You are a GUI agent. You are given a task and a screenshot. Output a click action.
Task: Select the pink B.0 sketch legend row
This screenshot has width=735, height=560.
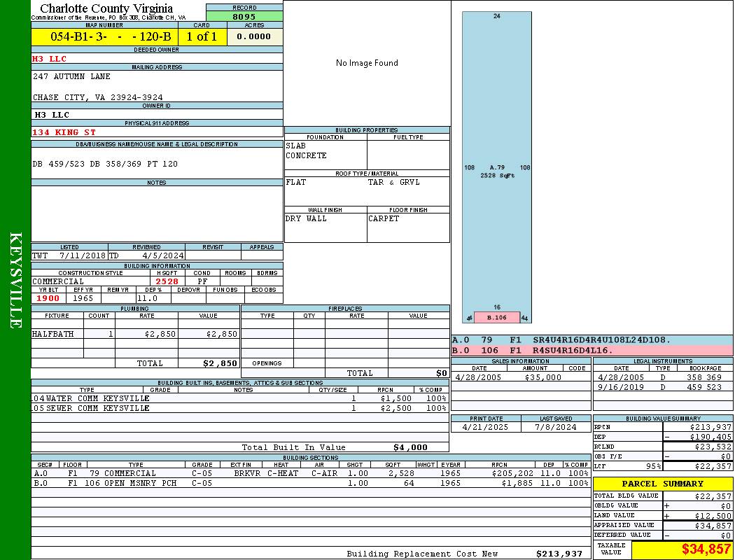[x=591, y=350]
